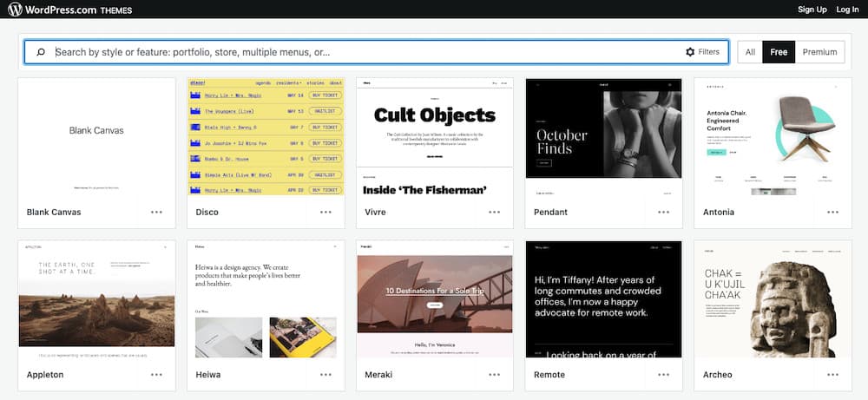Click the WordPress logo icon
The height and width of the screenshot is (400, 868).
15,10
